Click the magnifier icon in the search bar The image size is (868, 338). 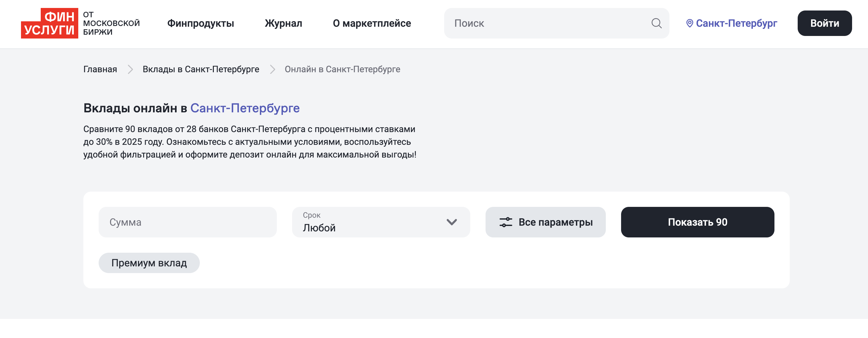(656, 23)
